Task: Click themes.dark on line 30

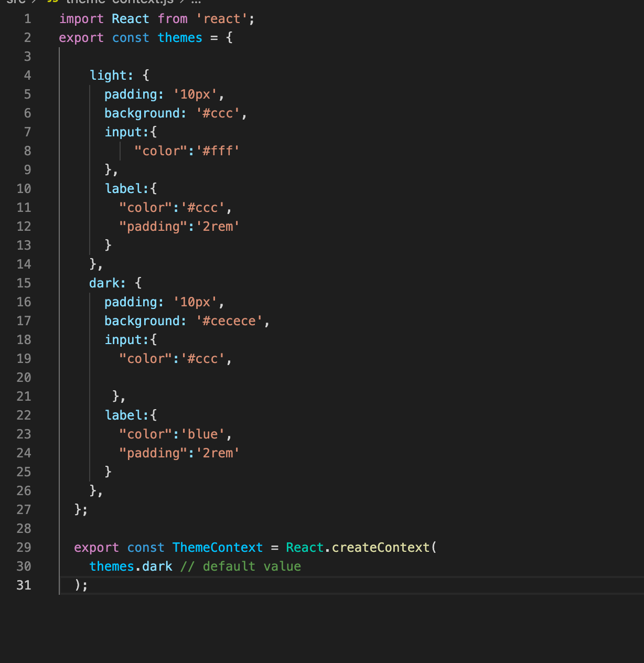Action: click(130, 566)
